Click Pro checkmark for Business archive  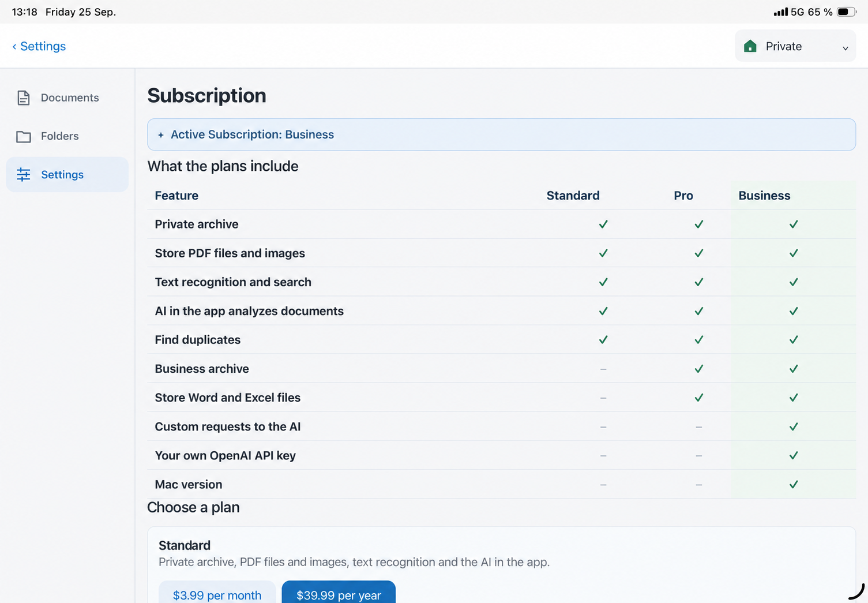pos(698,369)
